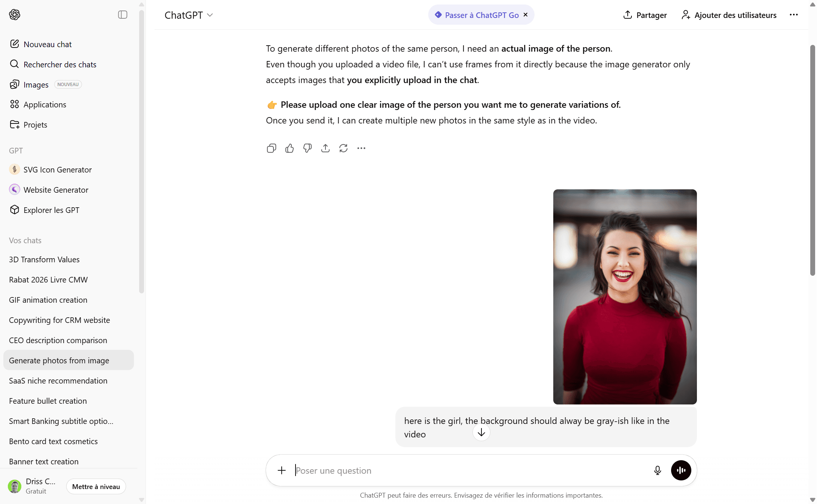The image size is (817, 504).
Task: Open Images section in sidebar
Action: point(36,85)
